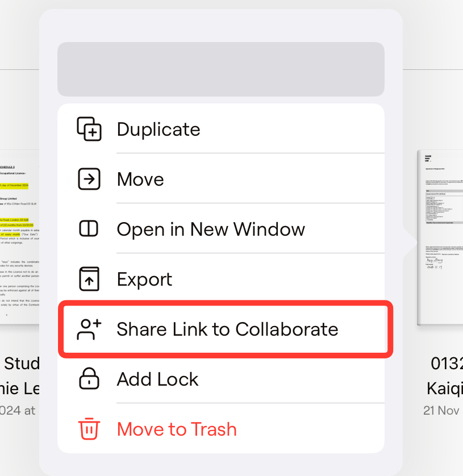The width and height of the screenshot is (463, 476).
Task: Open the signed document thumbnail on the right
Action: [440, 237]
